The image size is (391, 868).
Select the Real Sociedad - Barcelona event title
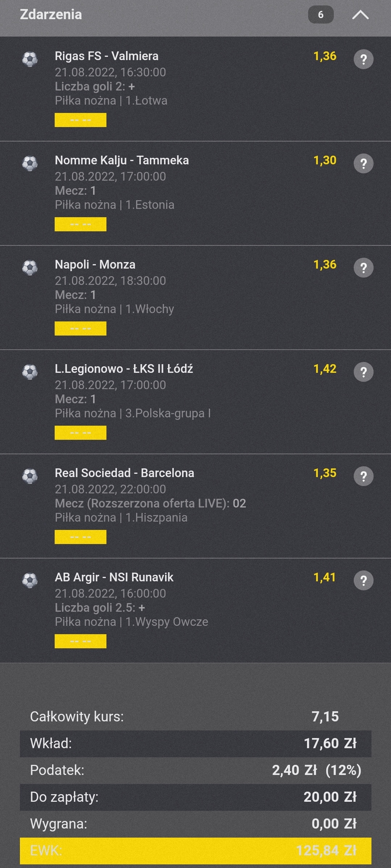tap(125, 473)
